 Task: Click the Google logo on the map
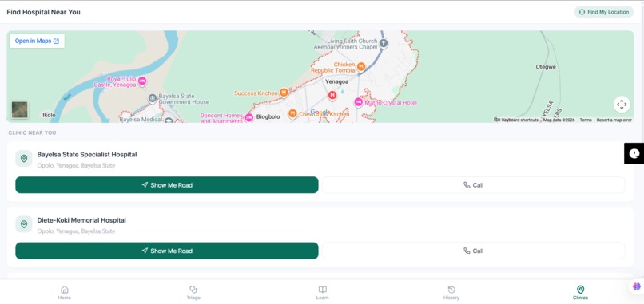click(320, 113)
